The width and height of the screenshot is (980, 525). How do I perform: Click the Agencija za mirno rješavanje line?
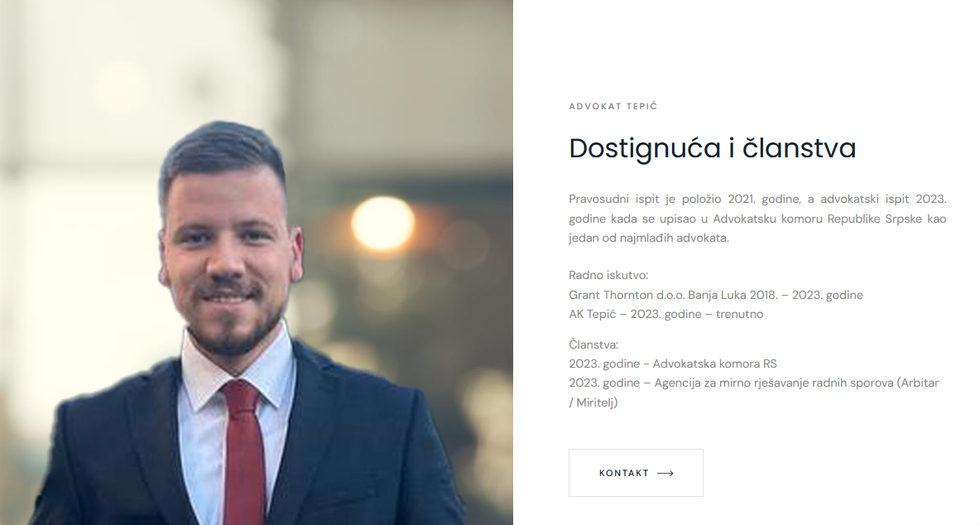coord(754,383)
